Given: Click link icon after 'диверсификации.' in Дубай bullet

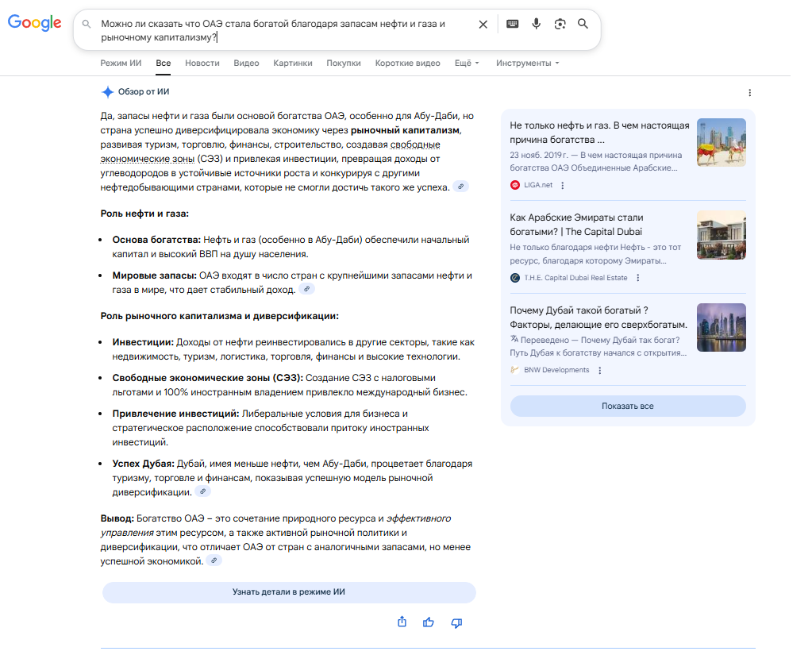Looking at the screenshot, I should point(202,491).
